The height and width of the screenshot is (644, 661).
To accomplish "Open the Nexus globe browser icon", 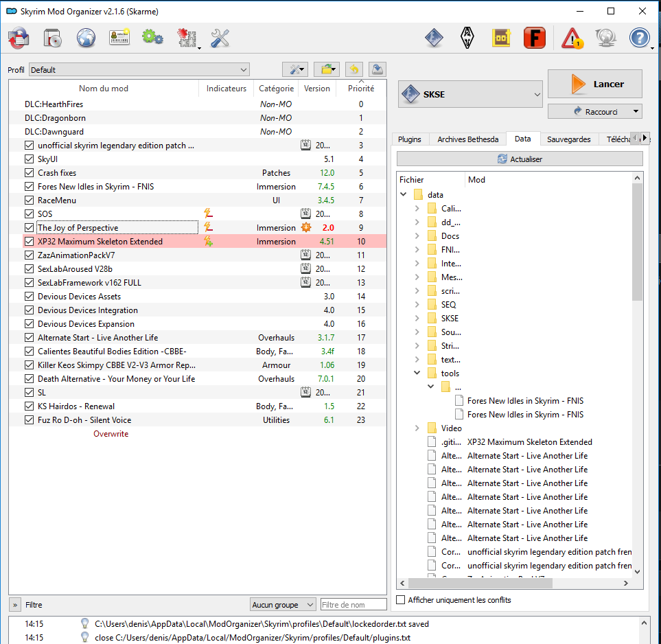I will tap(86, 38).
